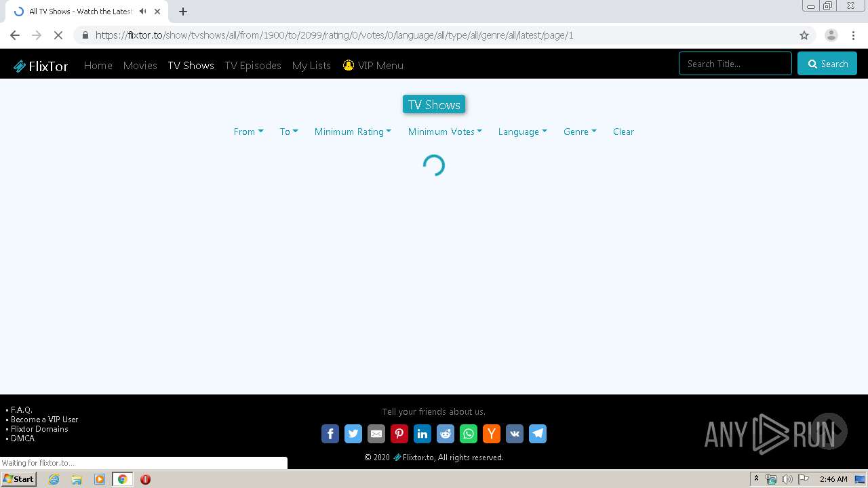Open the Genre filter dropdown
Viewport: 868px width, 488px height.
580,131
